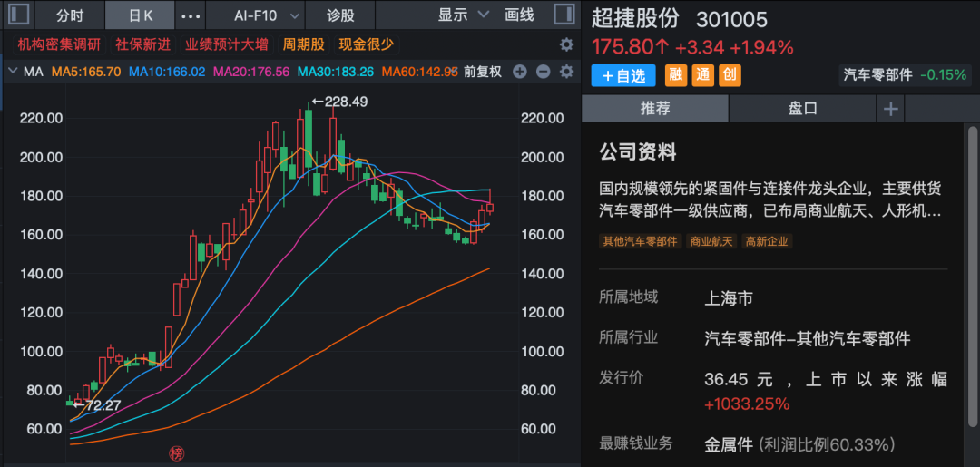Add stock with +自选 button

pos(622,76)
